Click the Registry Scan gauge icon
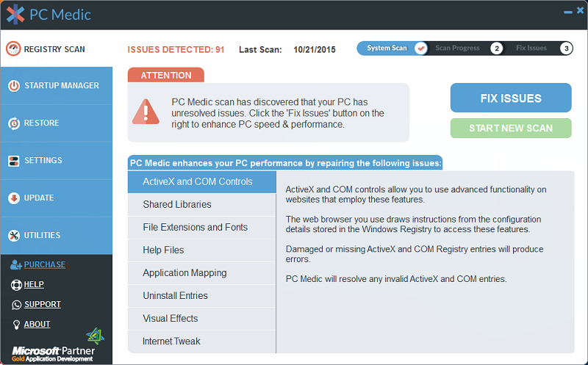This screenshot has height=365, width=588. pos(13,49)
